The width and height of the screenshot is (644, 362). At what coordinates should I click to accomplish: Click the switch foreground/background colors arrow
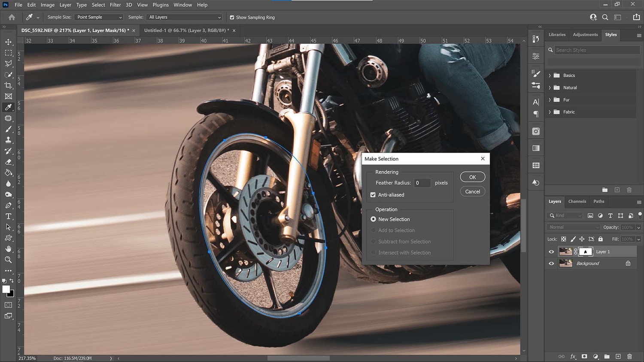[12, 281]
